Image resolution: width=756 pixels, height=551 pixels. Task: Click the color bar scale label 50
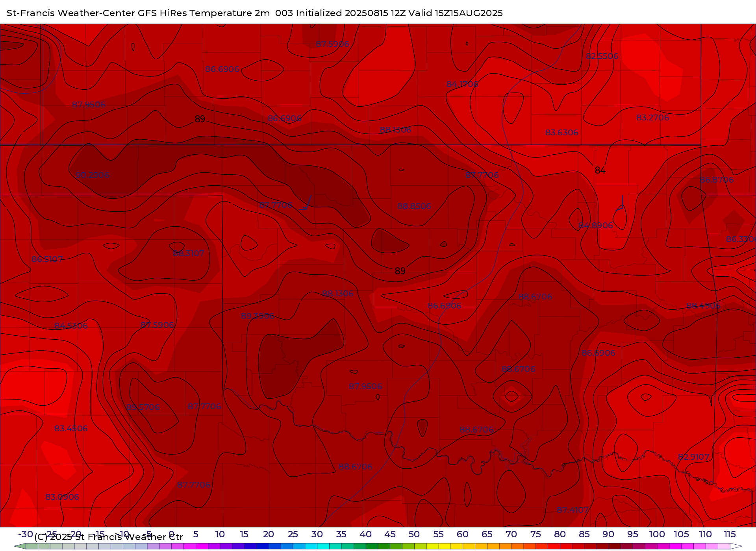414,534
